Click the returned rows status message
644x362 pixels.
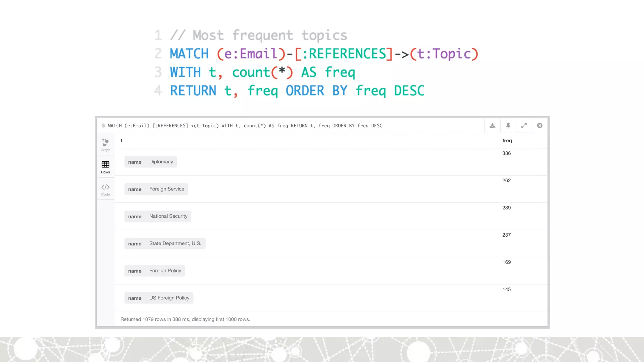click(x=185, y=319)
